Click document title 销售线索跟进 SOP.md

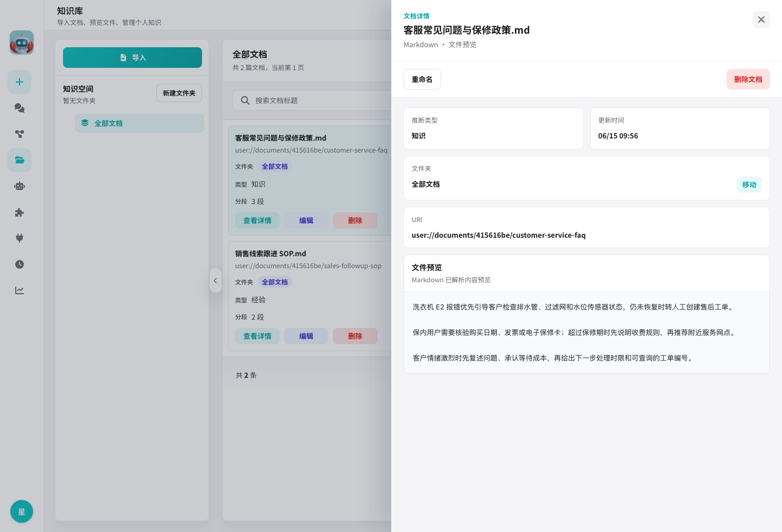pos(270,254)
